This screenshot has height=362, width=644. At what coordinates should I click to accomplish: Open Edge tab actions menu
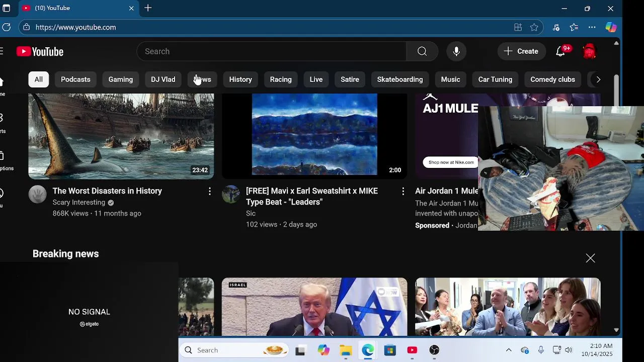tap(7, 8)
